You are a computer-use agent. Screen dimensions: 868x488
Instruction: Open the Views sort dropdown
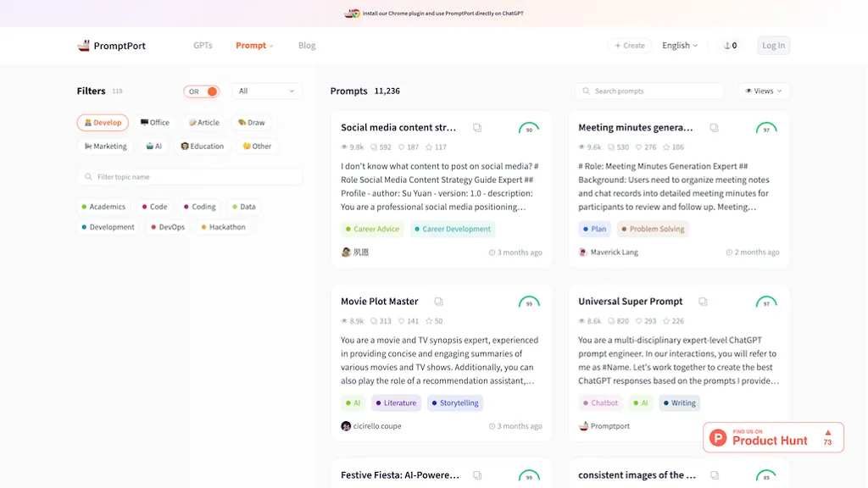(x=764, y=91)
